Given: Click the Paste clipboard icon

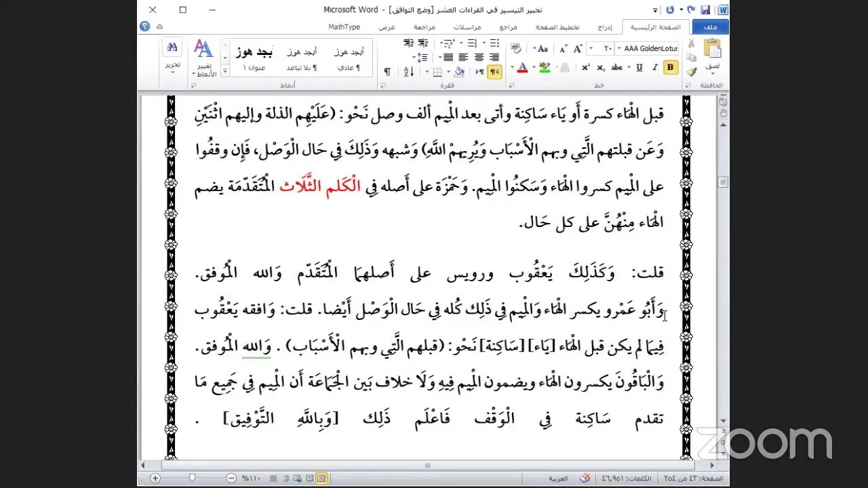Looking at the screenshot, I should point(713,48).
